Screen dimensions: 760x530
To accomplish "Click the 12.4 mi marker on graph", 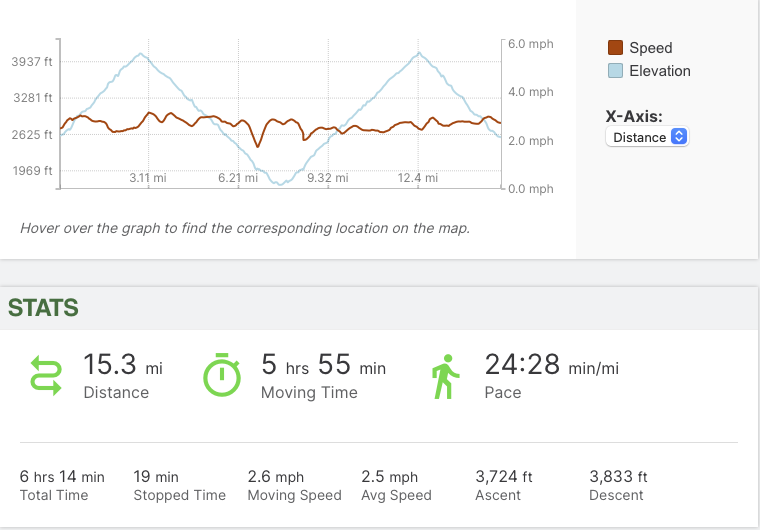I will (417, 178).
